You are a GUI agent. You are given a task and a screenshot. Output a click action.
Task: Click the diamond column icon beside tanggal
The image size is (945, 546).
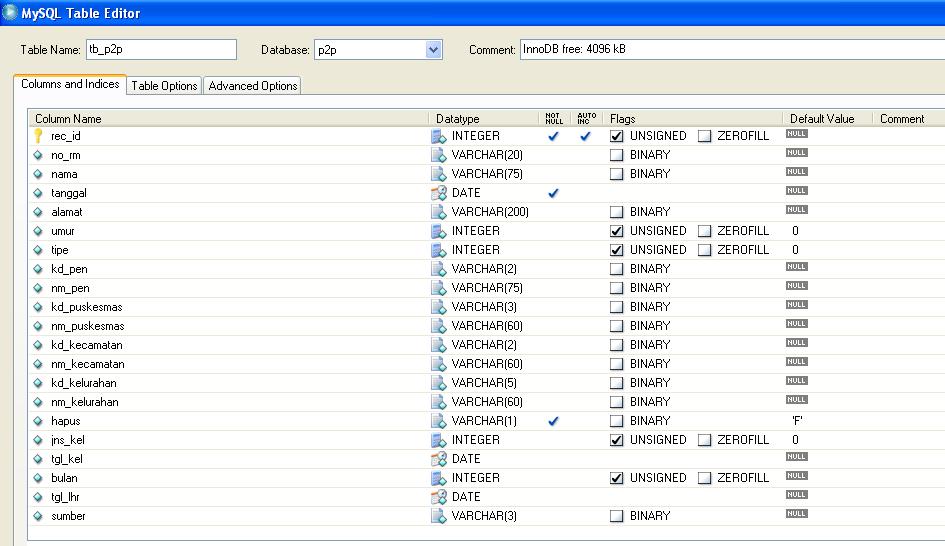tap(38, 193)
